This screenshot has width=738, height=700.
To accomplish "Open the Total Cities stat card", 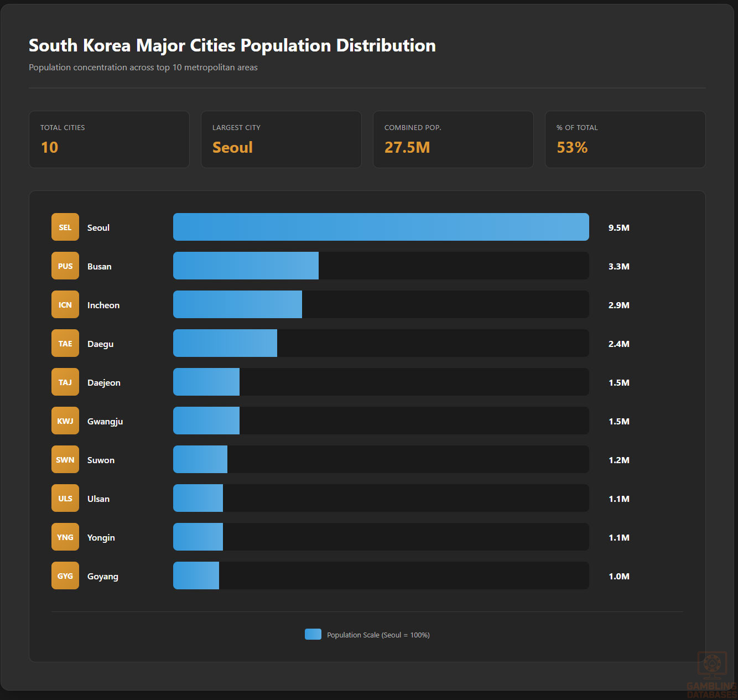I will (x=109, y=139).
